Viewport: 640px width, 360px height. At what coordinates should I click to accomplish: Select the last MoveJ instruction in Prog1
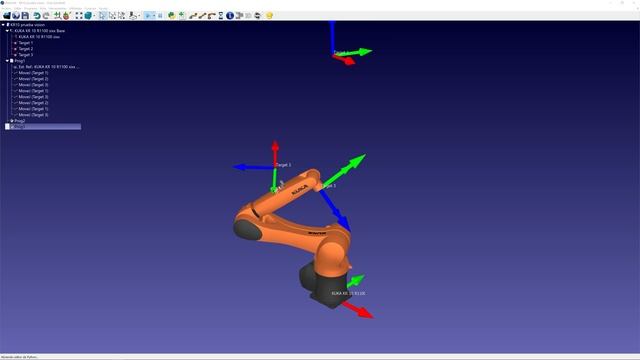pyautogui.click(x=33, y=115)
